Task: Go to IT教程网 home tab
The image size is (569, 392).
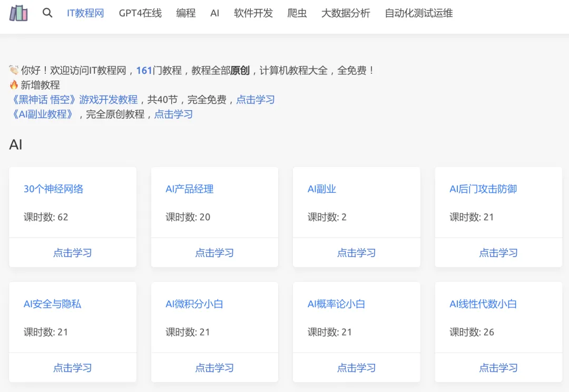Action: (x=86, y=13)
